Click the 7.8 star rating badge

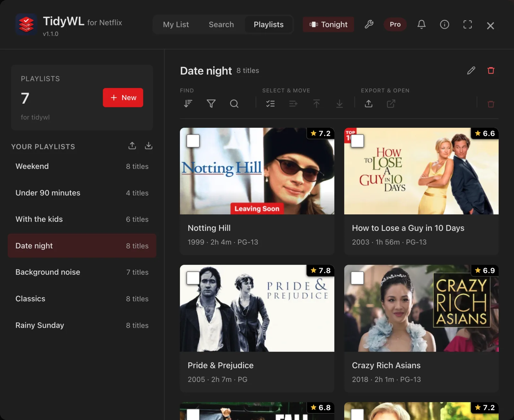[x=321, y=270]
